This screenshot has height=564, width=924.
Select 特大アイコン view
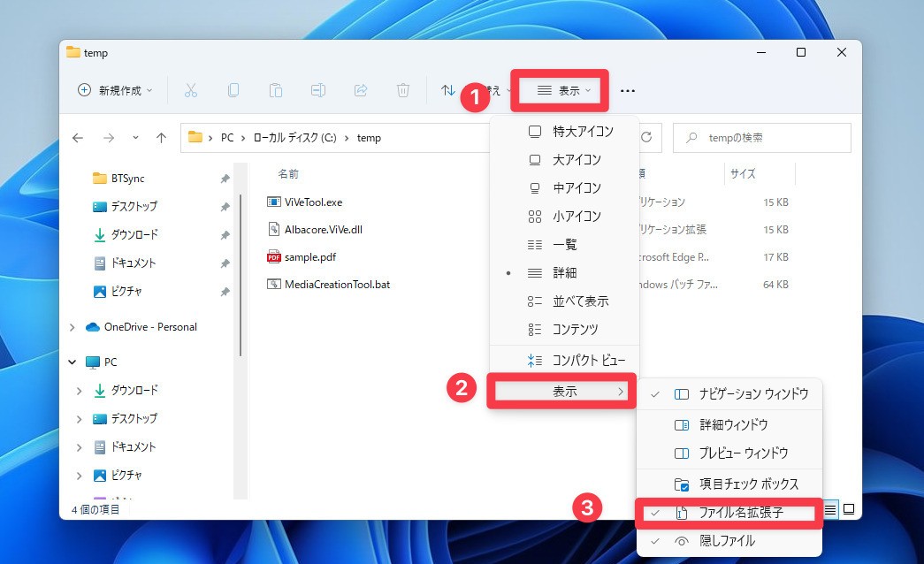[564, 132]
